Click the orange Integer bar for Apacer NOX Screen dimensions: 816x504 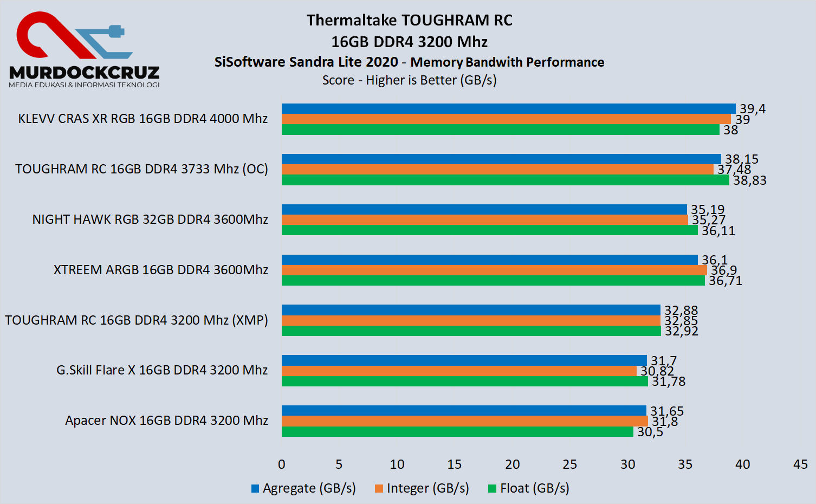click(x=465, y=422)
